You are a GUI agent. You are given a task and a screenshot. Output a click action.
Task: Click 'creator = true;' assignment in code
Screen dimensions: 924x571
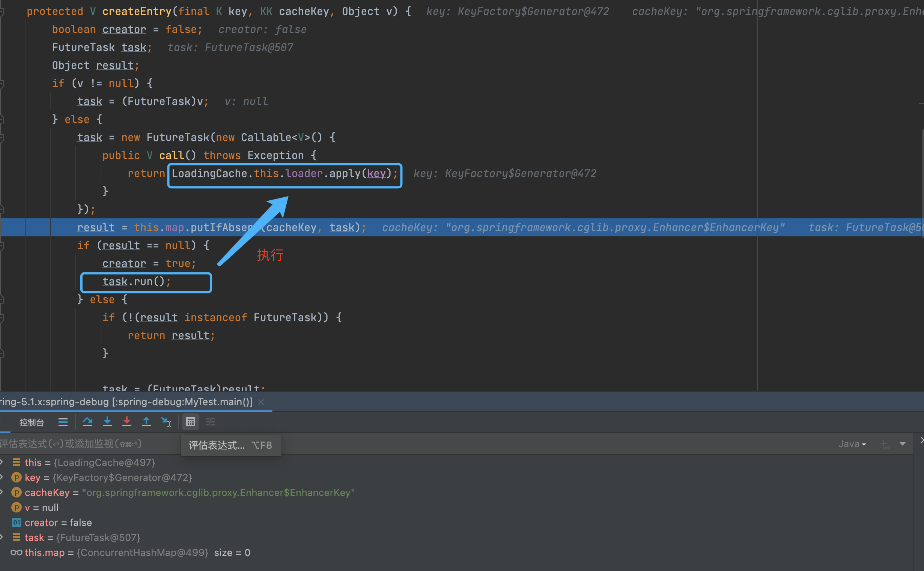pos(149,264)
